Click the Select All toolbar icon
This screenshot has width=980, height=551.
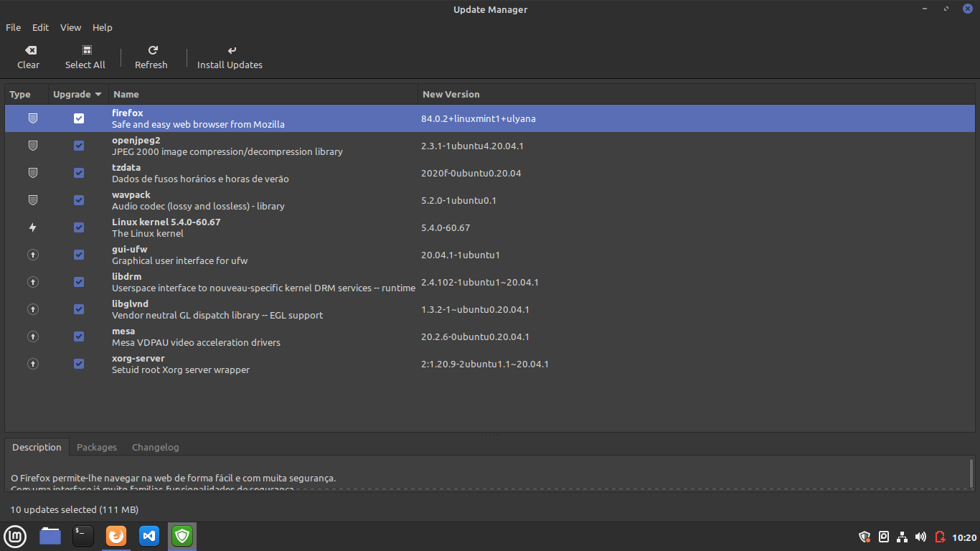(87, 50)
